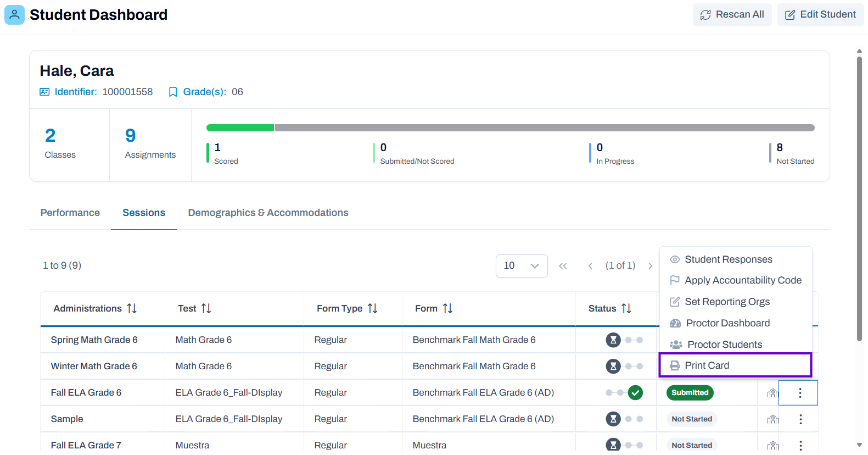
Task: Go to previous page with single chevron
Action: [x=590, y=266]
